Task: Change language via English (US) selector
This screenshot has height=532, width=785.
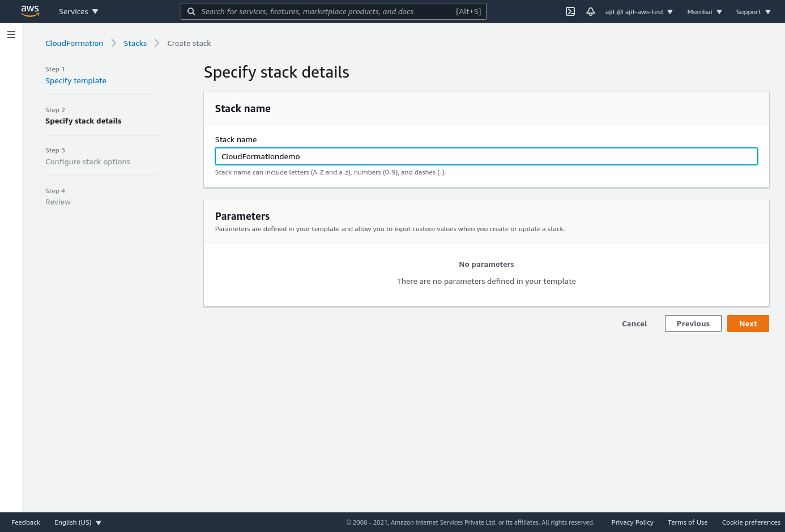Action: [x=78, y=522]
